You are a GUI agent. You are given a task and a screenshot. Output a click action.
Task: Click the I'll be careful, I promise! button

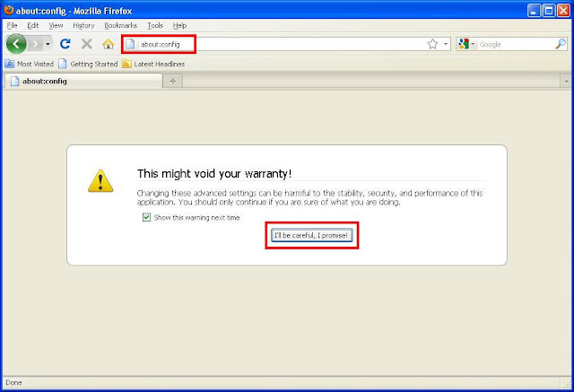click(x=311, y=235)
